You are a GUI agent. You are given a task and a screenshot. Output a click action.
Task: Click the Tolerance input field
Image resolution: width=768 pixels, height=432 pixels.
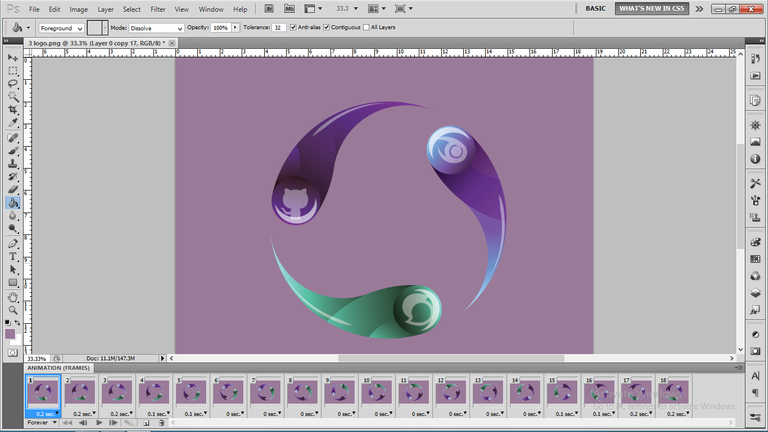click(x=279, y=27)
